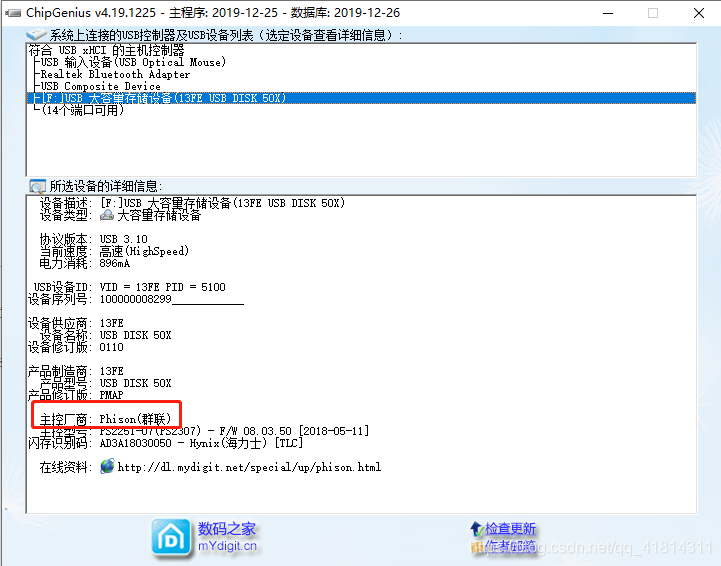Image resolution: width=721 pixels, height=566 pixels.
Task: Click the ChipGenius title bar app icon
Action: click(x=13, y=13)
